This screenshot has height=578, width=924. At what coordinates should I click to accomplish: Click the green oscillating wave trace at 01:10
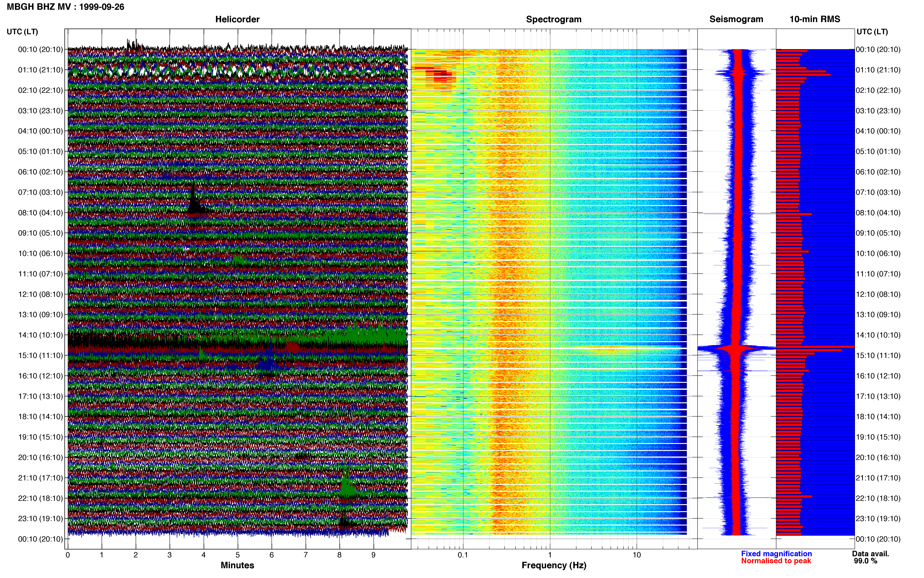tap(237, 71)
